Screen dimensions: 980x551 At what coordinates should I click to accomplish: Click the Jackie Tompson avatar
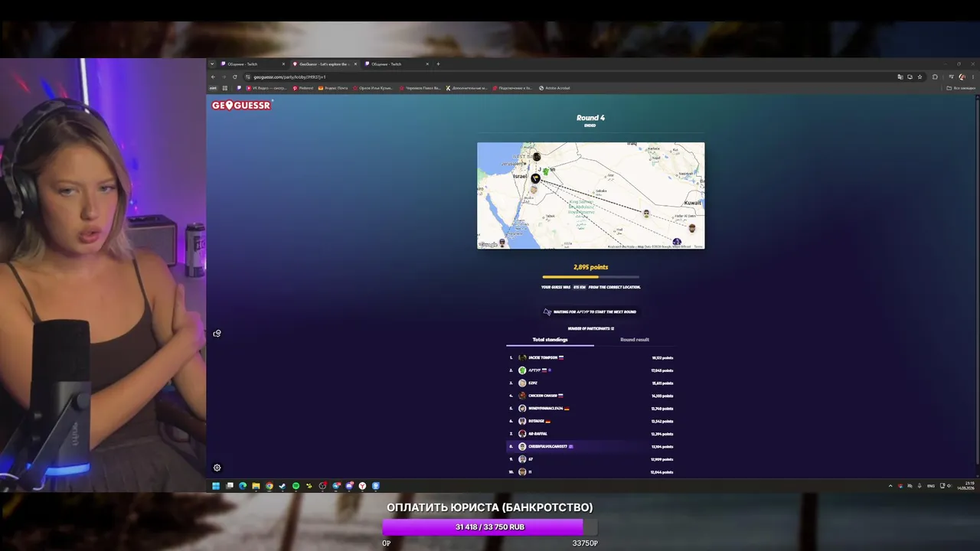tap(522, 357)
